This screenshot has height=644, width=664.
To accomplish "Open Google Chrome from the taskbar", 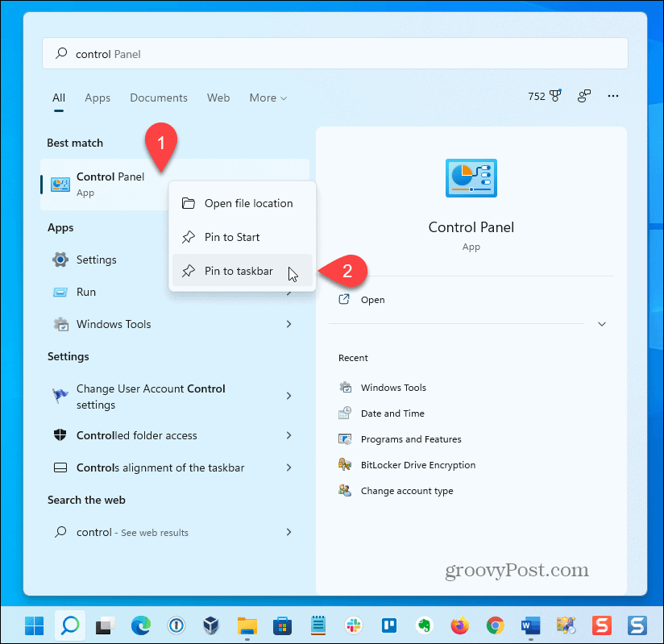I will click(x=495, y=625).
